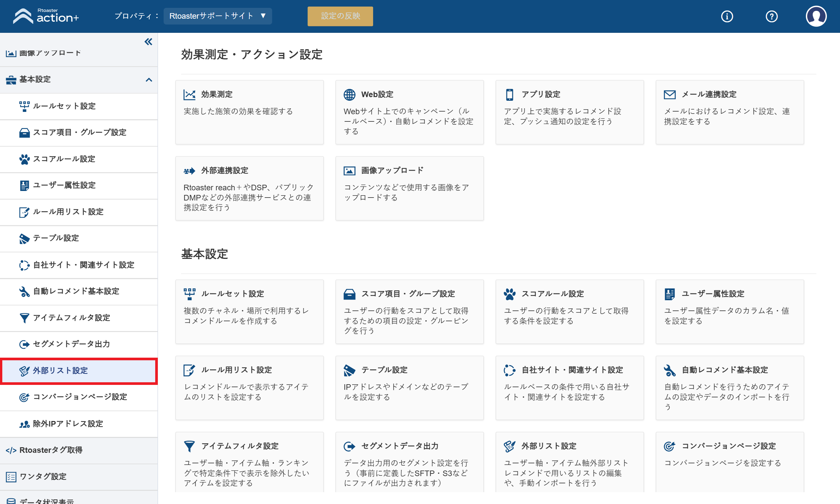
Task: Select 自社サイト・関連サイト設定 in the sidebar
Action: tap(79, 265)
